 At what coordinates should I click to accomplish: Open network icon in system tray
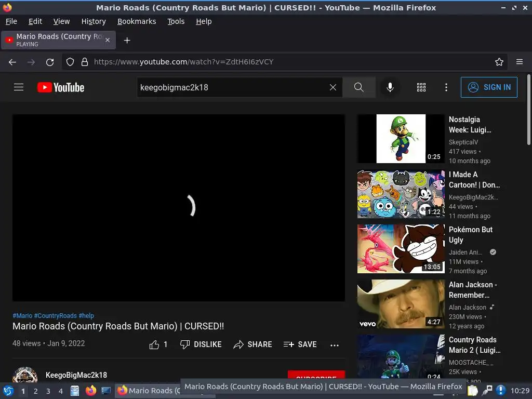tap(487, 391)
